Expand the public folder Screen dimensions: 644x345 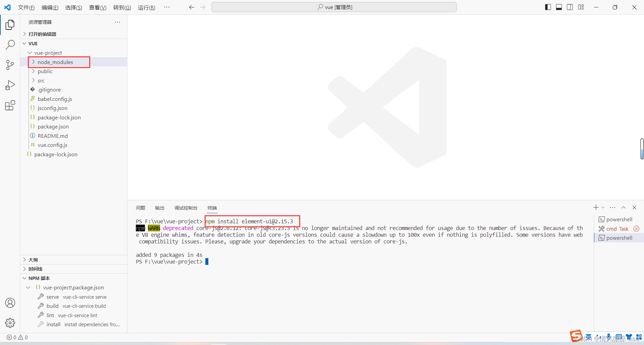74,71
